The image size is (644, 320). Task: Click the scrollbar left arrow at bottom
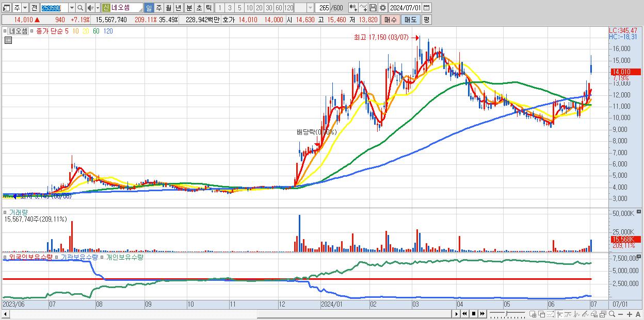[5, 314]
